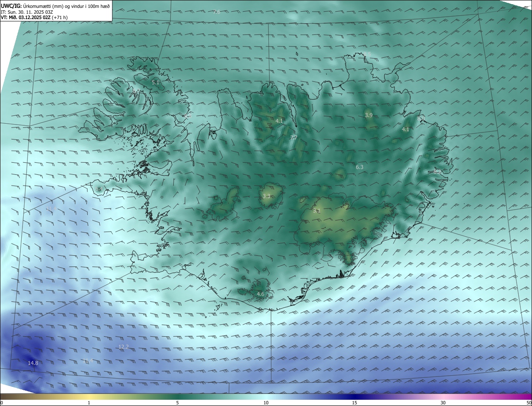Click the 'IT: Sun. 30. 11. 2025 03Z' line
The height and width of the screenshot is (406, 532).
(27, 12)
